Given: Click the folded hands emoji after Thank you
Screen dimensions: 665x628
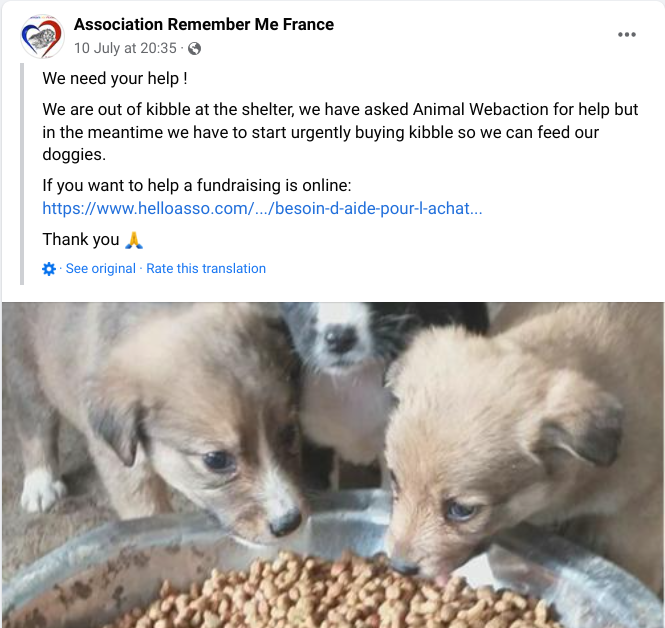Looking at the screenshot, I should [x=134, y=240].
